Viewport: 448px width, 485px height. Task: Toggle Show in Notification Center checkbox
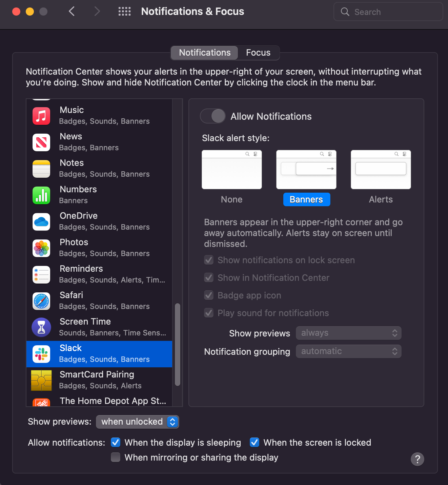(x=209, y=278)
